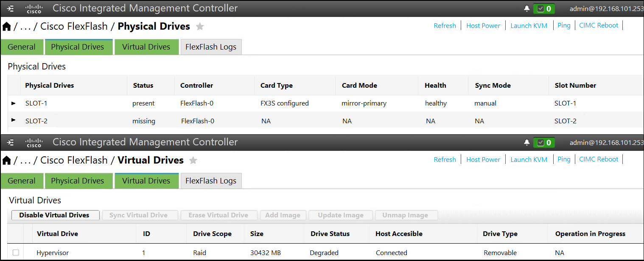Open Host Power on Physical Drives page
Image resolution: width=644 pixels, height=261 pixels.
pyautogui.click(x=483, y=25)
